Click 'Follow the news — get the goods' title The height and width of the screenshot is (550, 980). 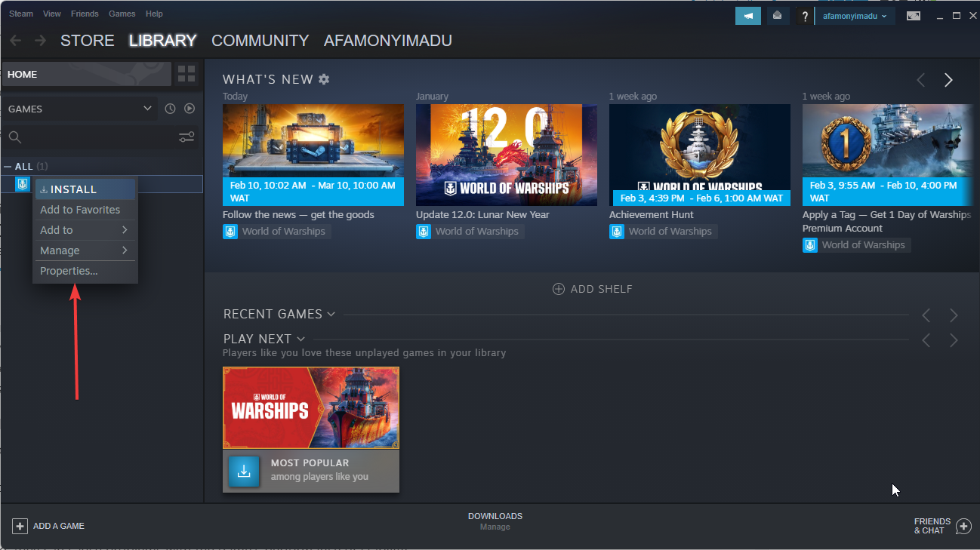point(298,215)
